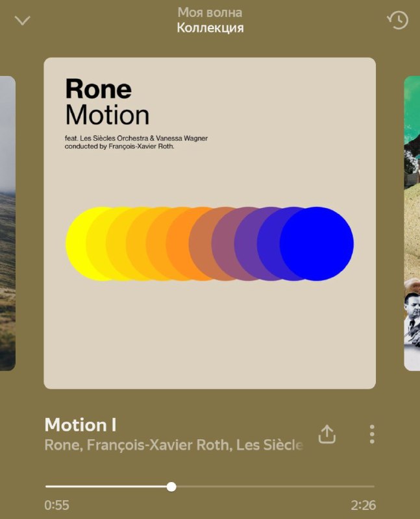The width and height of the screenshot is (420, 519).
Task: Click the bold Rone title on cover
Action: (x=99, y=89)
